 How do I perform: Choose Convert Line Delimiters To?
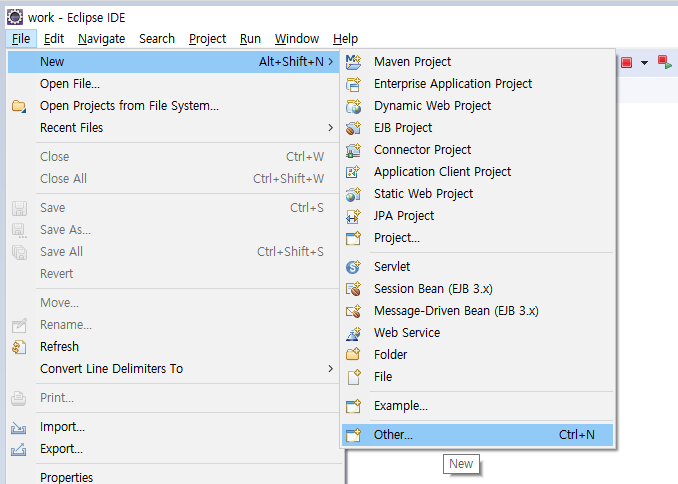click(173, 369)
